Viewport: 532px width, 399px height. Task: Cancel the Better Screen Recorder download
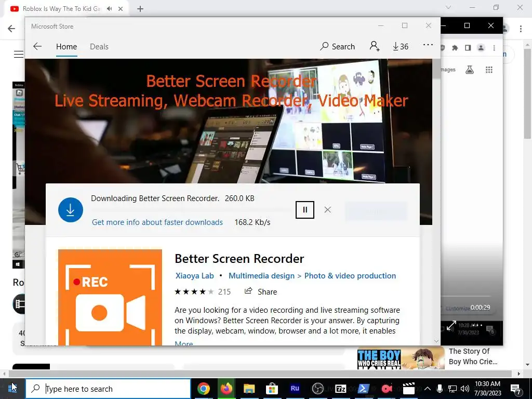[327, 210]
